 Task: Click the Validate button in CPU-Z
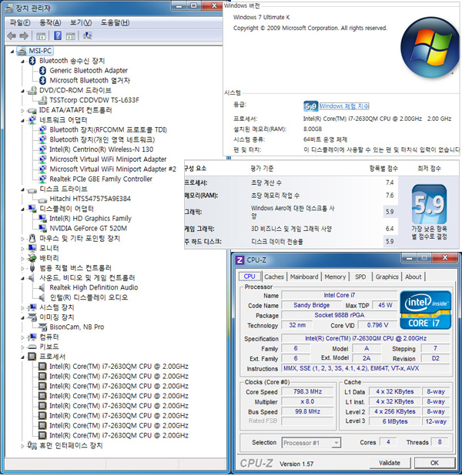click(x=390, y=463)
